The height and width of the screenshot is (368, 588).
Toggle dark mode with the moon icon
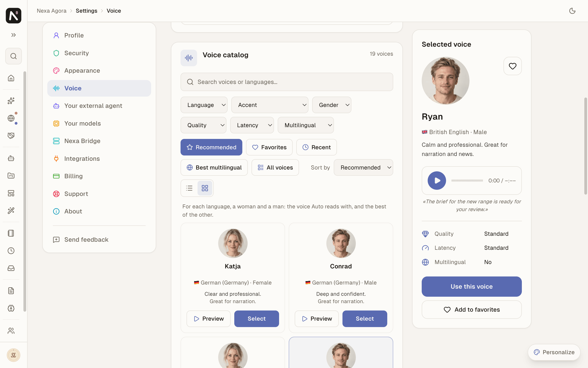pos(572,11)
